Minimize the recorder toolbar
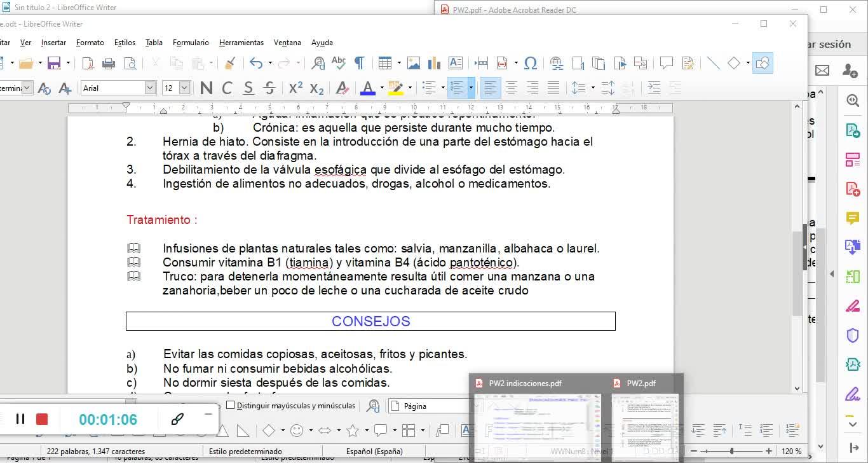This screenshot has height=463, width=868. click(x=208, y=414)
